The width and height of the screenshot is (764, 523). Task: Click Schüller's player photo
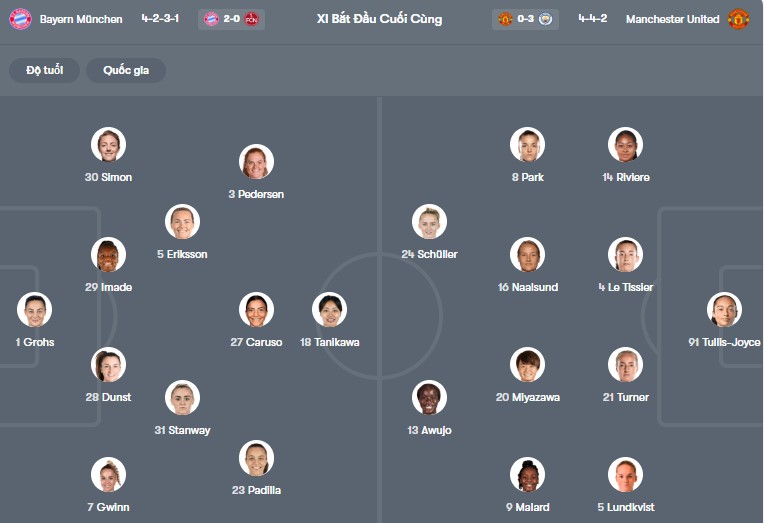click(429, 222)
